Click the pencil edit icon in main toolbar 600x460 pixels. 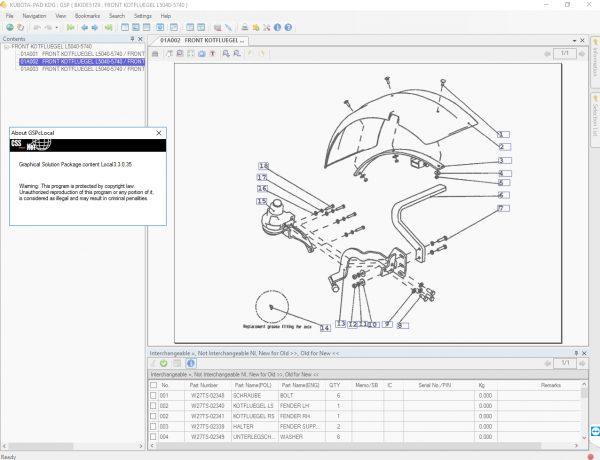(228, 27)
